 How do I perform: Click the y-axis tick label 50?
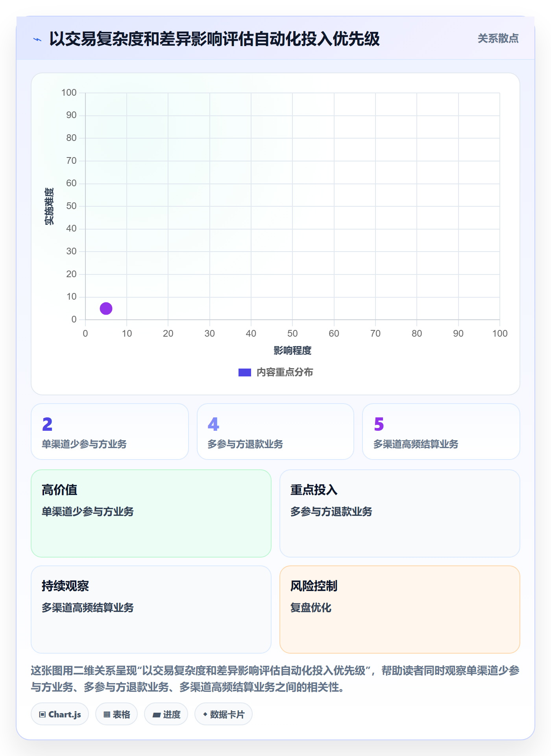71,206
